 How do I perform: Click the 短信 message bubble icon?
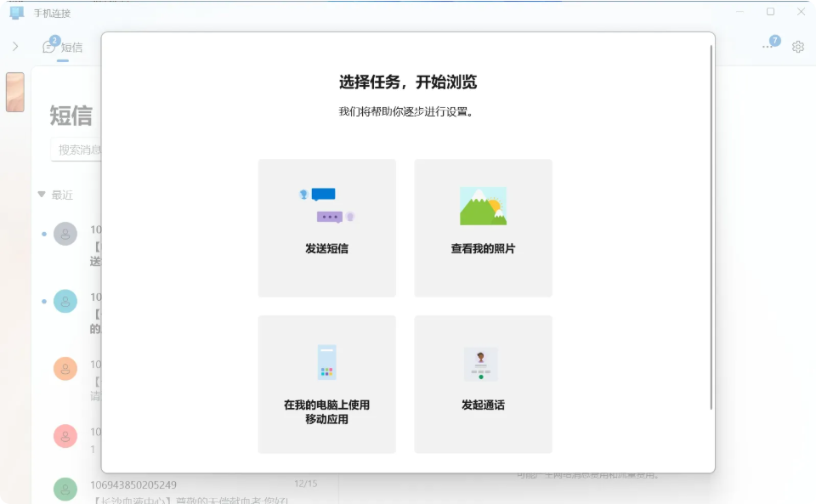(x=49, y=47)
